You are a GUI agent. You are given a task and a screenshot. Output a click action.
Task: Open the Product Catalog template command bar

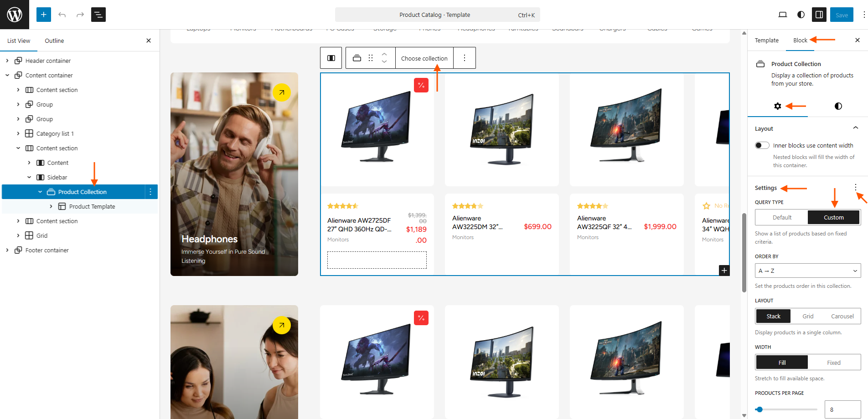pos(438,15)
